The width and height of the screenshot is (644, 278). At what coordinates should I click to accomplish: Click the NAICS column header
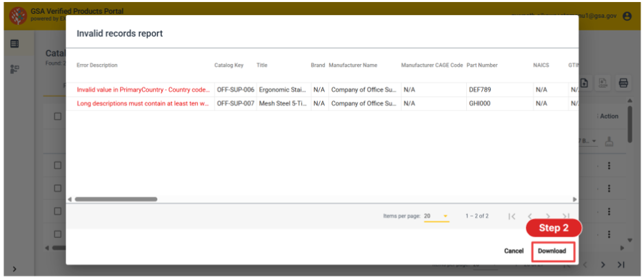coord(541,66)
